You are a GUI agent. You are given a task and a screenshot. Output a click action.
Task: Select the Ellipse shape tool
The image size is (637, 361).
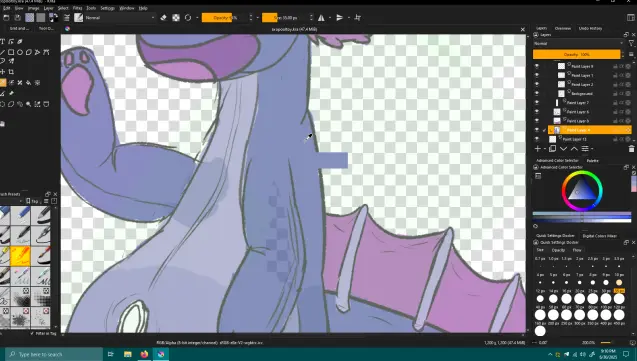pos(20,52)
